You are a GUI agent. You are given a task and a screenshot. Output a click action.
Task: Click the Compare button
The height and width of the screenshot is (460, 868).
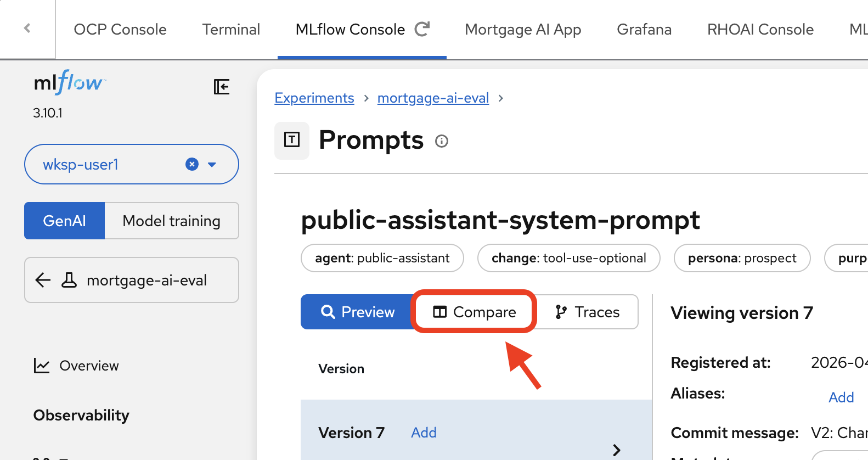coord(474,312)
